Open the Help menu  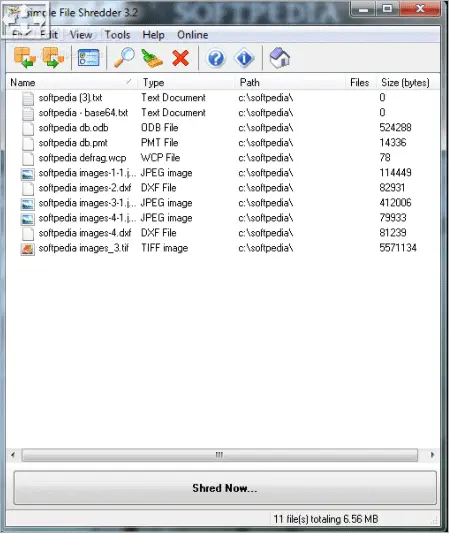coord(153,35)
